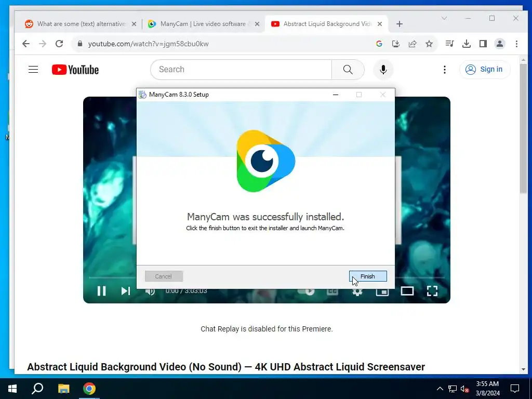Click the video title Abstract Liquid Background Video

tap(226, 367)
